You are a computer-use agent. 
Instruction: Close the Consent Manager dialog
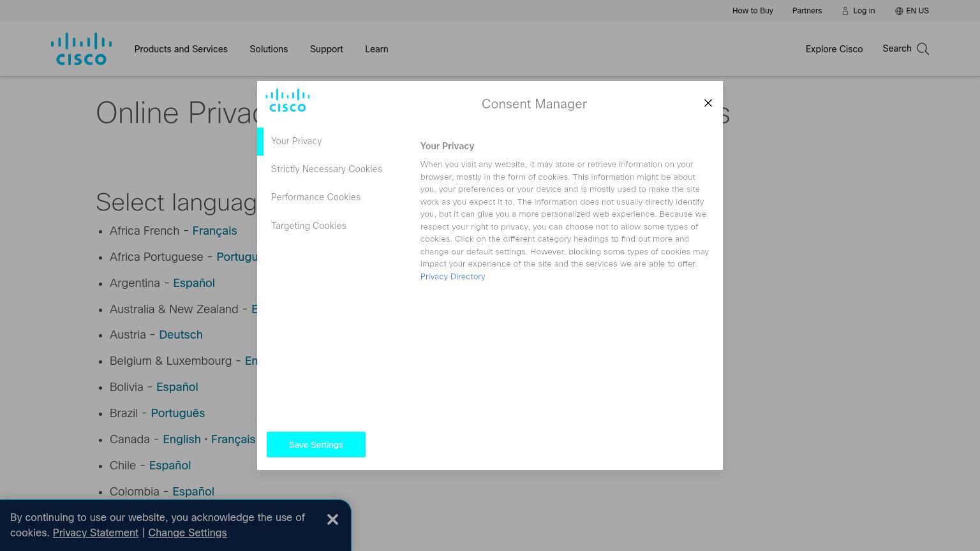point(708,103)
